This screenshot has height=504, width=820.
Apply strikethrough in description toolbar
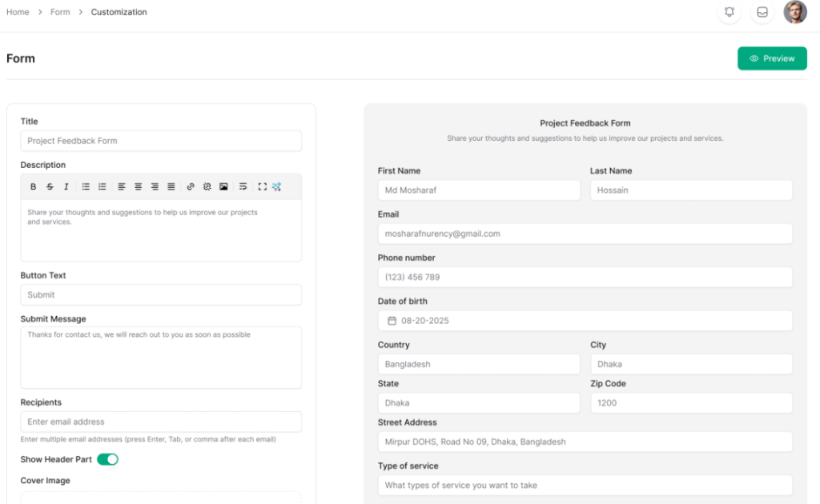(x=50, y=186)
